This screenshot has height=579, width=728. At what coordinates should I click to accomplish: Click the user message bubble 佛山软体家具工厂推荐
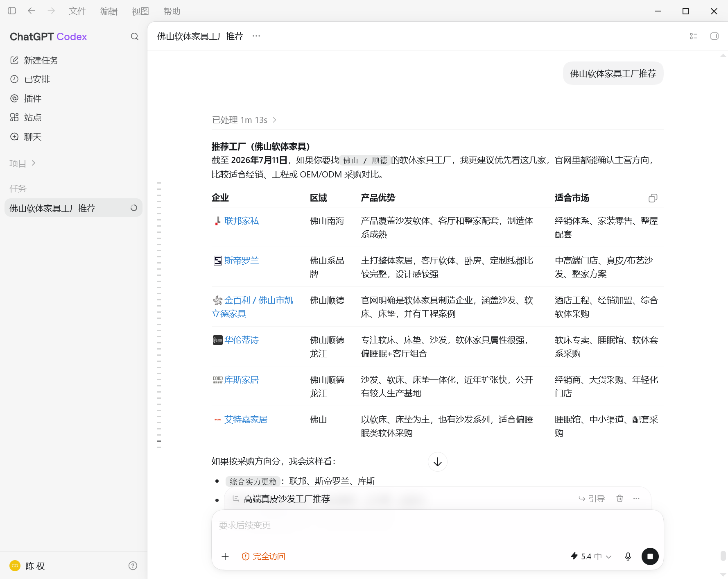tap(613, 73)
